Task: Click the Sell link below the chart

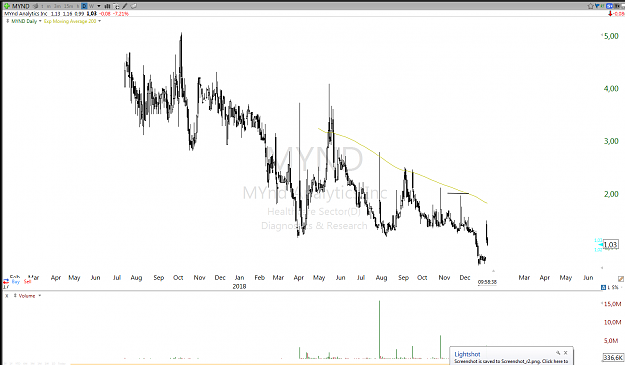Action: [27, 282]
